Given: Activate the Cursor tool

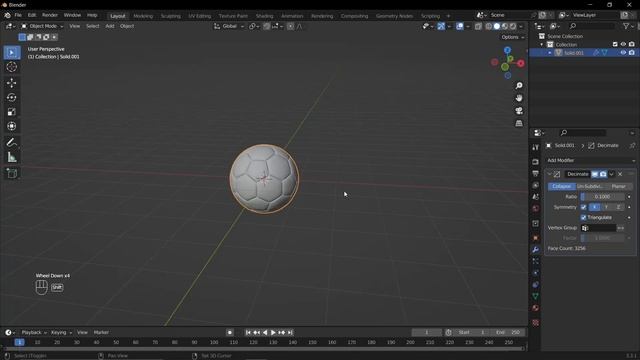Looking at the screenshot, I should coord(11,67).
